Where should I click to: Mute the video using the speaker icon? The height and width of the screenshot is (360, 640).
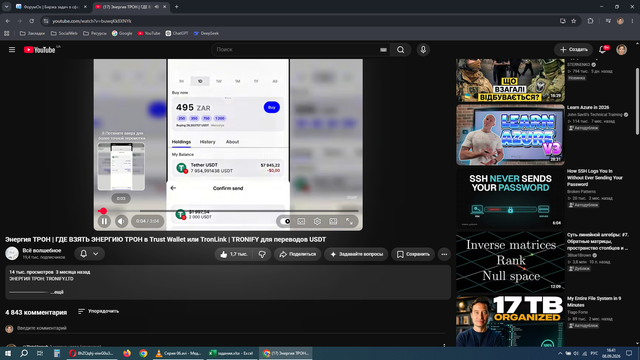[x=121, y=221]
